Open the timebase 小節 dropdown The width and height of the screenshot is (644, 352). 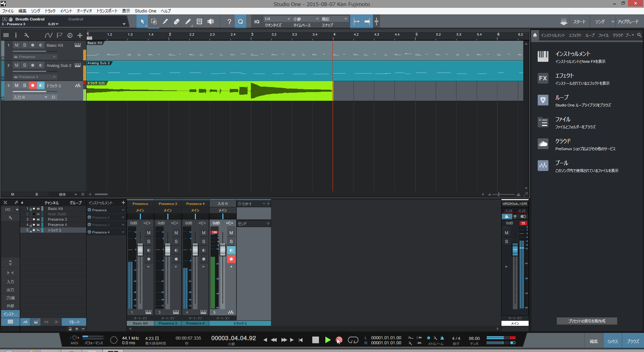click(306, 19)
